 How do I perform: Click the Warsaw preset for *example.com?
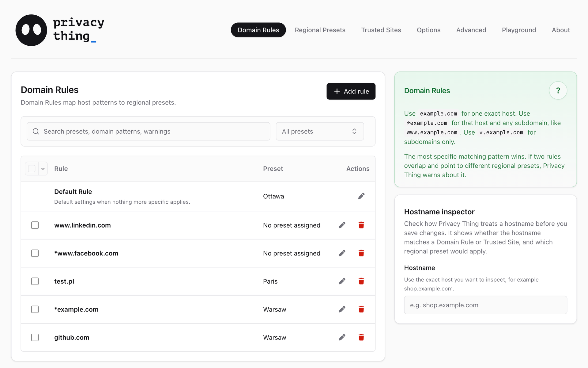coord(274,309)
